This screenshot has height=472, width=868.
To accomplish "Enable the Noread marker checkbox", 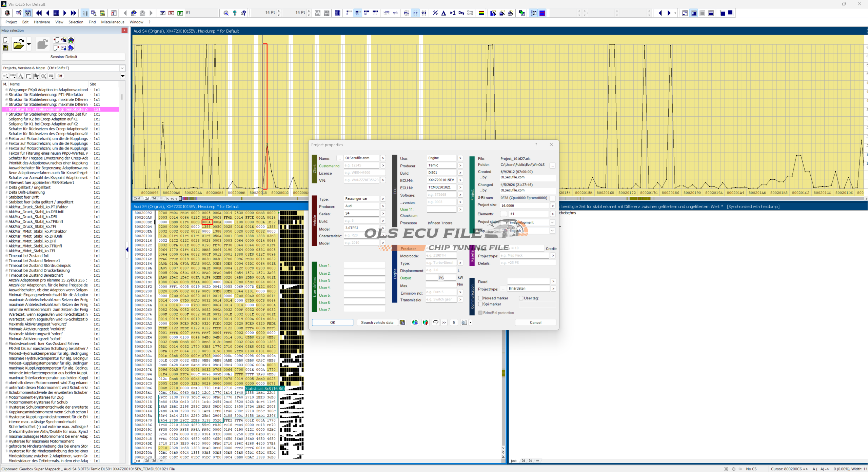I will [480, 298].
